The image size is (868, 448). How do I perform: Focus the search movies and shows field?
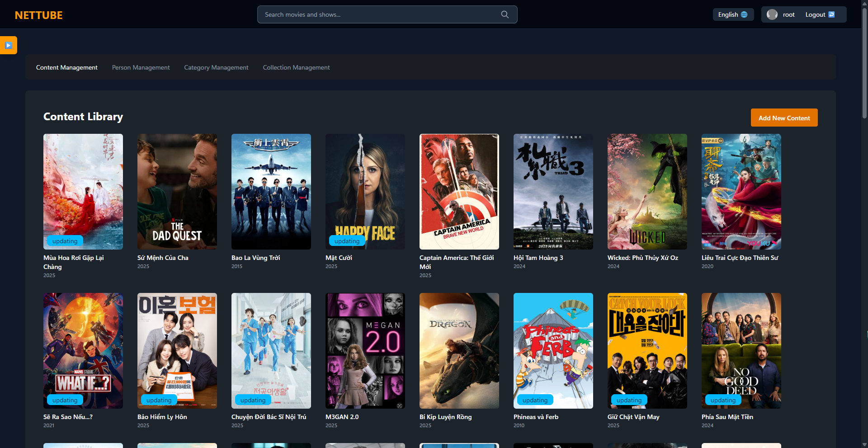[x=387, y=14]
